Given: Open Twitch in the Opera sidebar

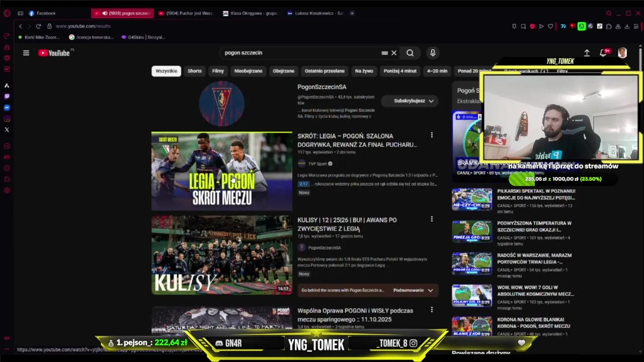Looking at the screenshot, I should point(7,97).
